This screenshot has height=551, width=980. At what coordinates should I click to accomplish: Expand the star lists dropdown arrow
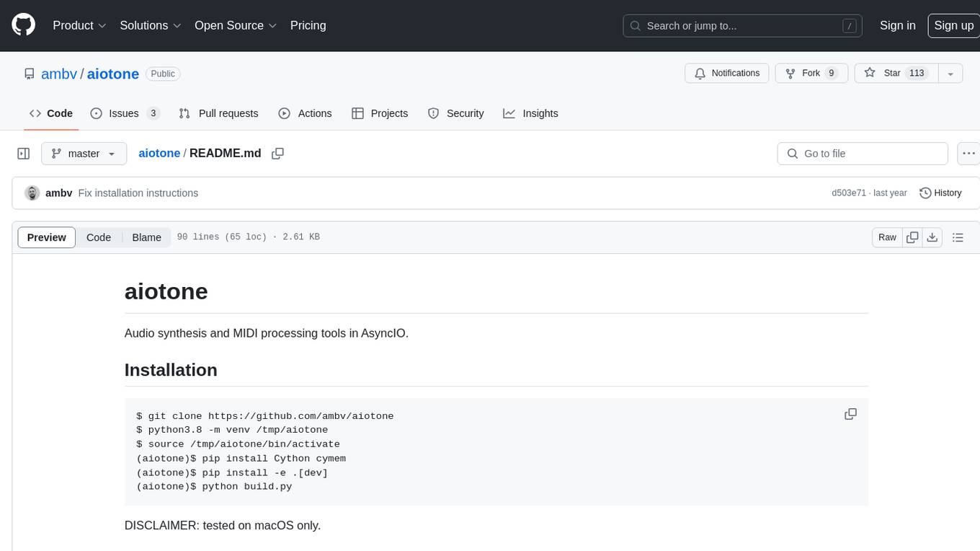click(950, 74)
